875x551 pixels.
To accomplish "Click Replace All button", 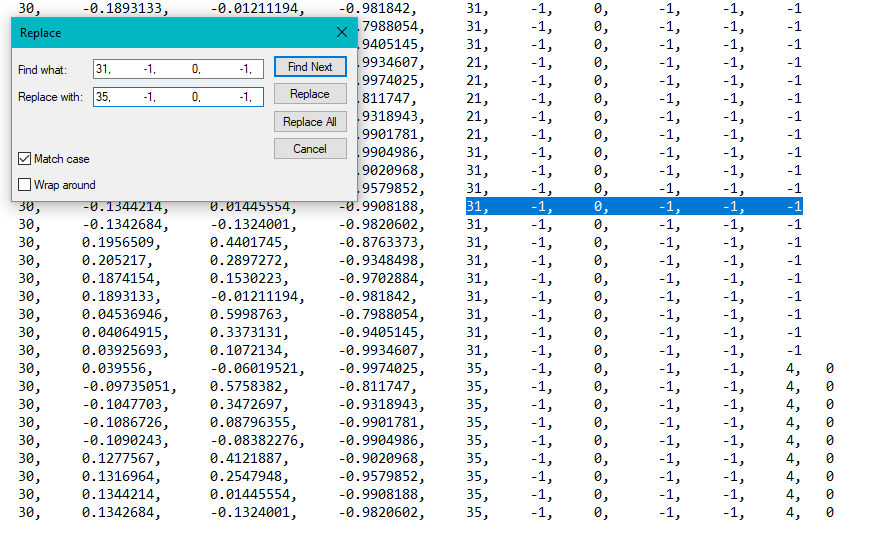I will point(310,122).
